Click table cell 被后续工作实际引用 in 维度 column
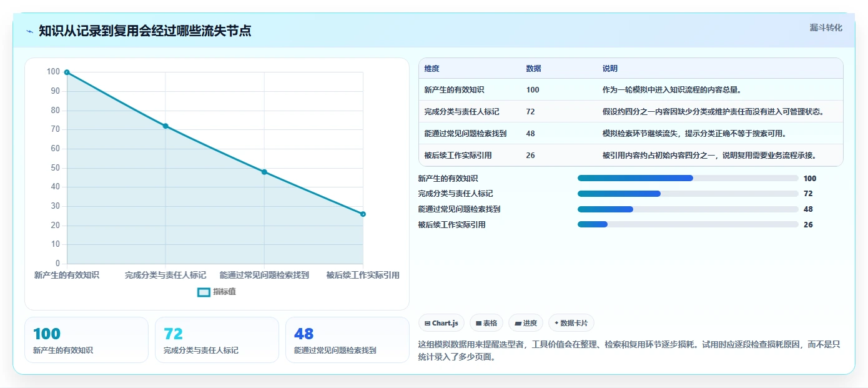This screenshot has width=868, height=388. point(458,156)
